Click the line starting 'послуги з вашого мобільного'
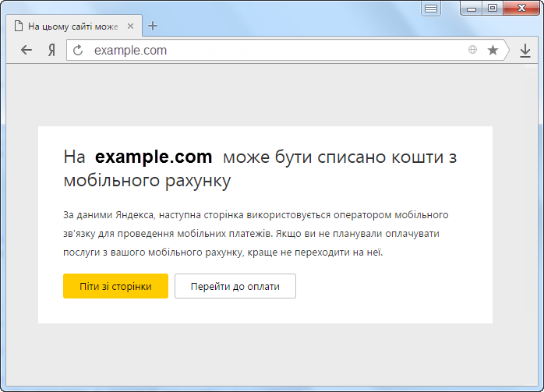This screenshot has height=392, width=544. point(223,253)
